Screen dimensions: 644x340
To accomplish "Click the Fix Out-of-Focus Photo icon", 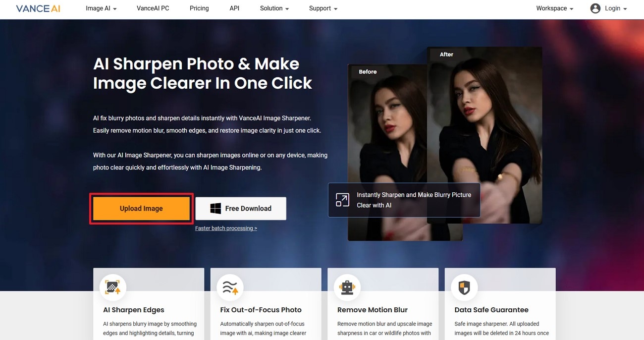I will click(x=230, y=287).
